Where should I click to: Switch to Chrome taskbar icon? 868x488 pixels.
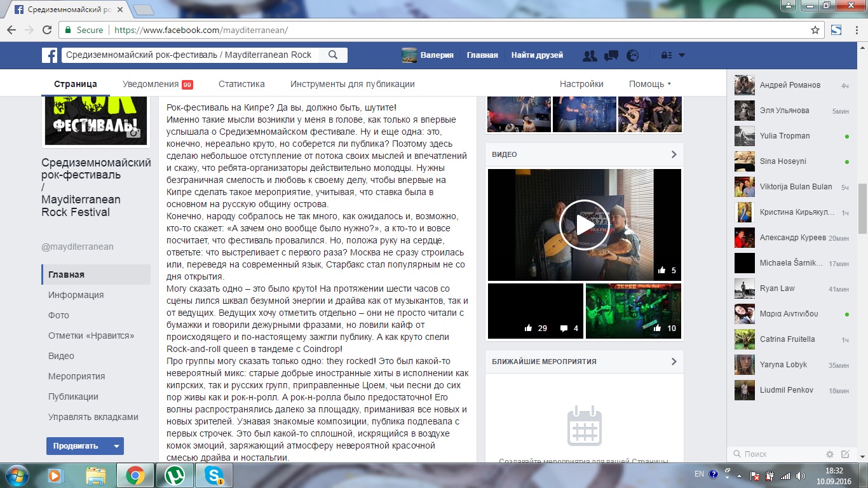[135, 475]
